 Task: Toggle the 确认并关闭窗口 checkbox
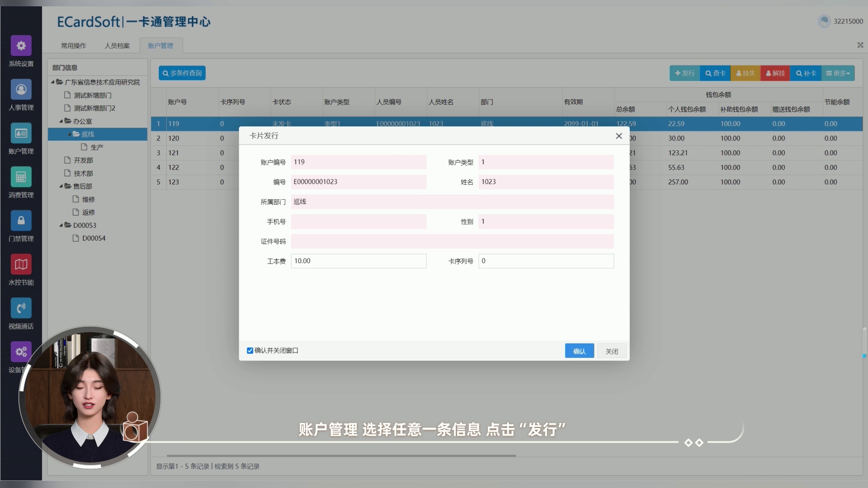[250, 351]
